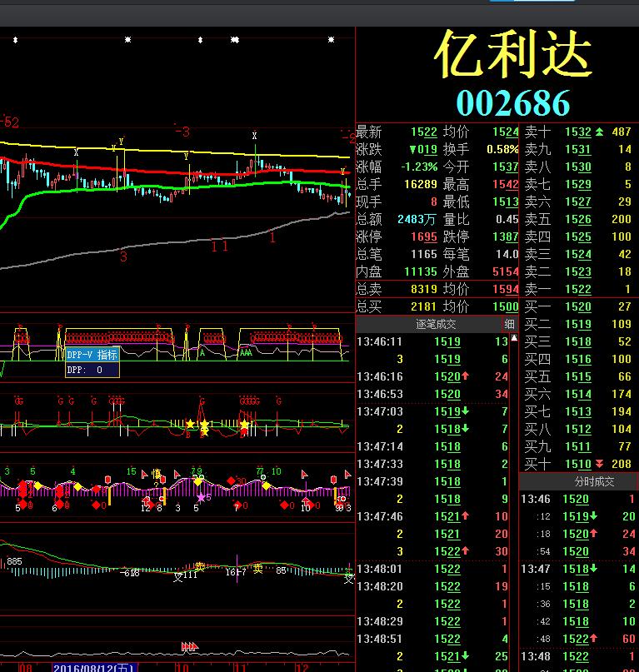639x672 pixels.
Task: Click the 13:46:53 tick trade row
Action: [432, 394]
